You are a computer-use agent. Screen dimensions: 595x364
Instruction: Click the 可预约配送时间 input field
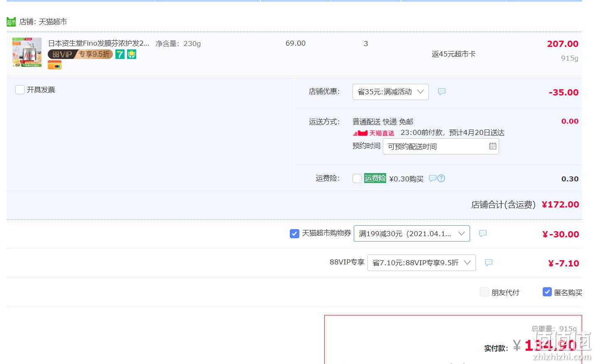click(x=441, y=147)
